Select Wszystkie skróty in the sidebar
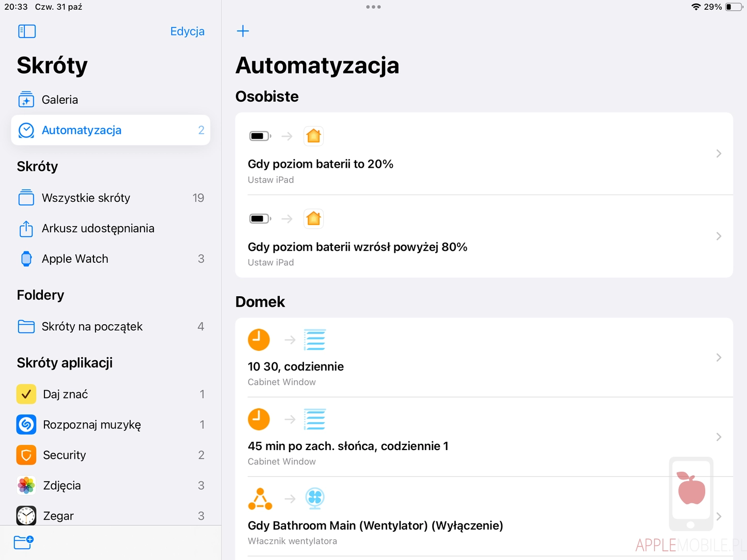Image resolution: width=747 pixels, height=560 pixels. [86, 198]
